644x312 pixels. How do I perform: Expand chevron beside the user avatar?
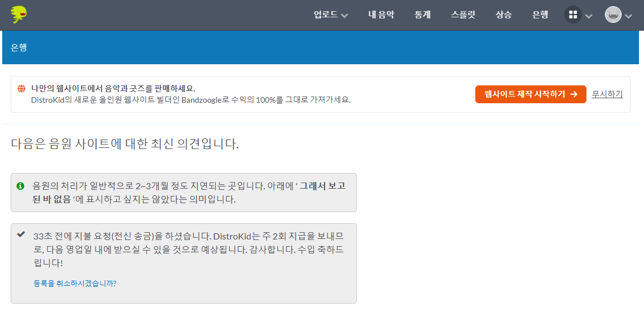coord(628,16)
